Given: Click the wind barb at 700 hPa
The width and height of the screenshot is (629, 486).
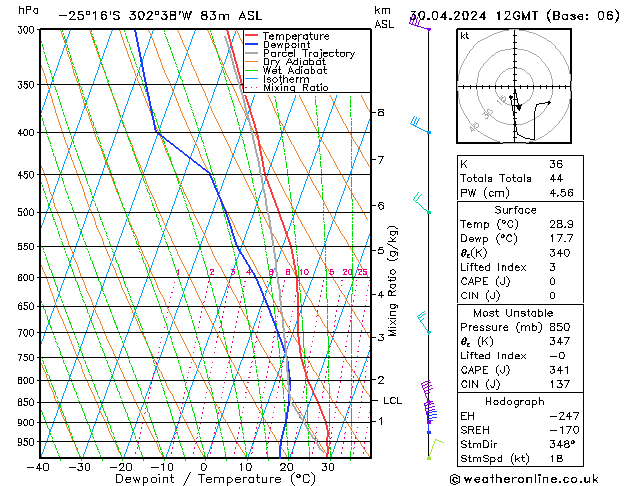Looking at the screenshot, I should tap(423, 322).
